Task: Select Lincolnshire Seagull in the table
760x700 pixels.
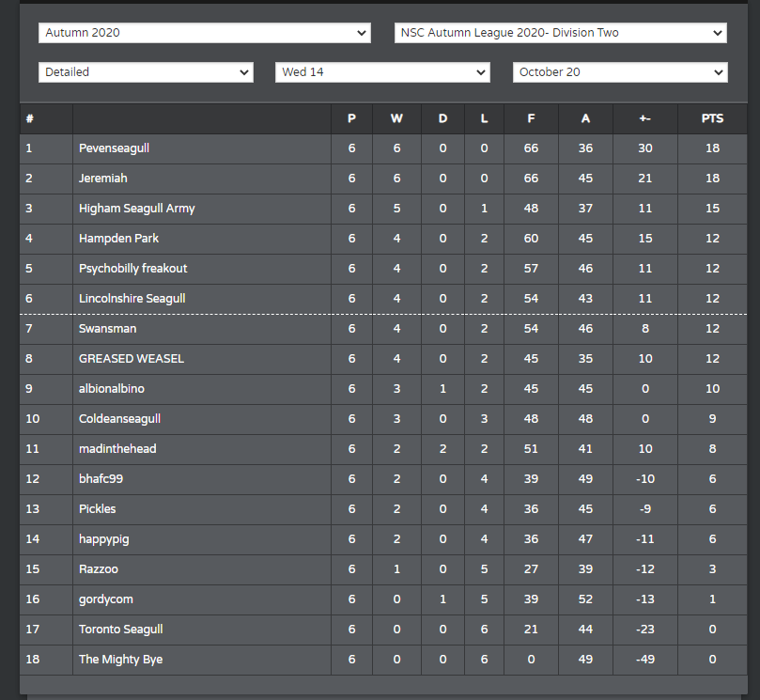Action: point(132,299)
